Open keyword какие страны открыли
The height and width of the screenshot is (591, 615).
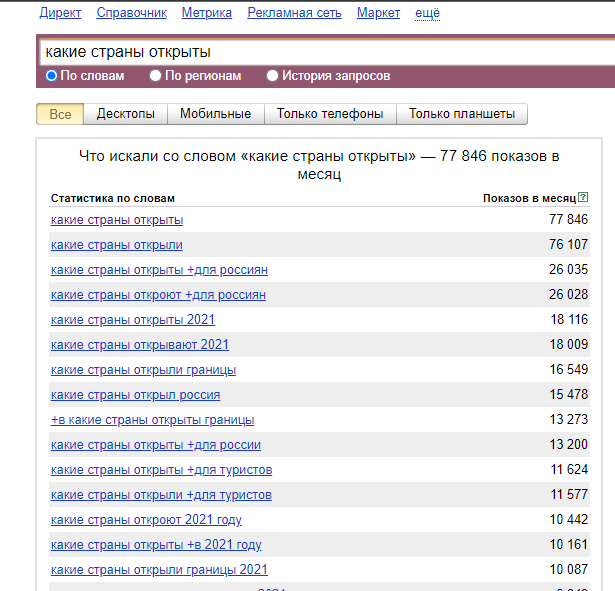pyautogui.click(x=117, y=245)
